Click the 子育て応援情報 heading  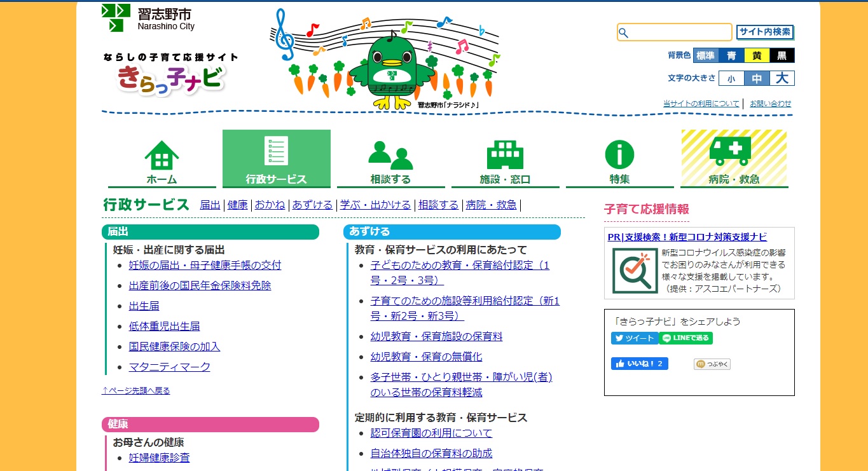pos(647,209)
